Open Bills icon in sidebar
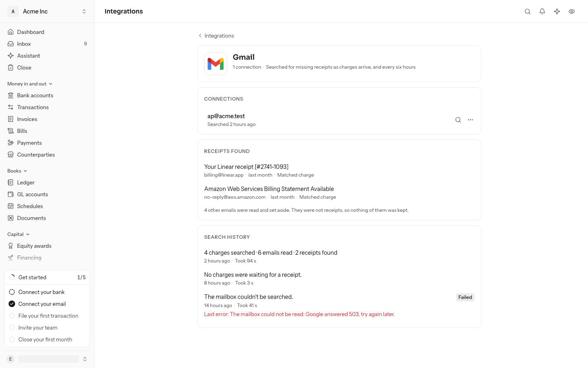588x368 pixels. 11,131
